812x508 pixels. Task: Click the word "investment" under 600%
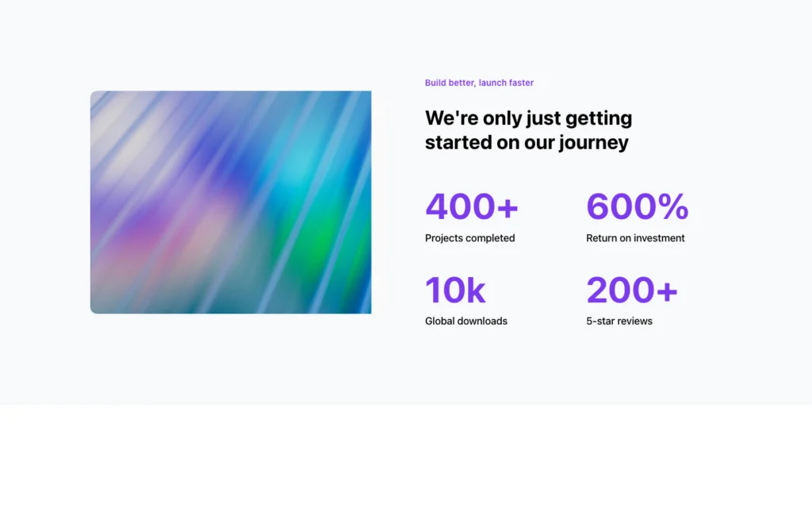click(x=659, y=238)
